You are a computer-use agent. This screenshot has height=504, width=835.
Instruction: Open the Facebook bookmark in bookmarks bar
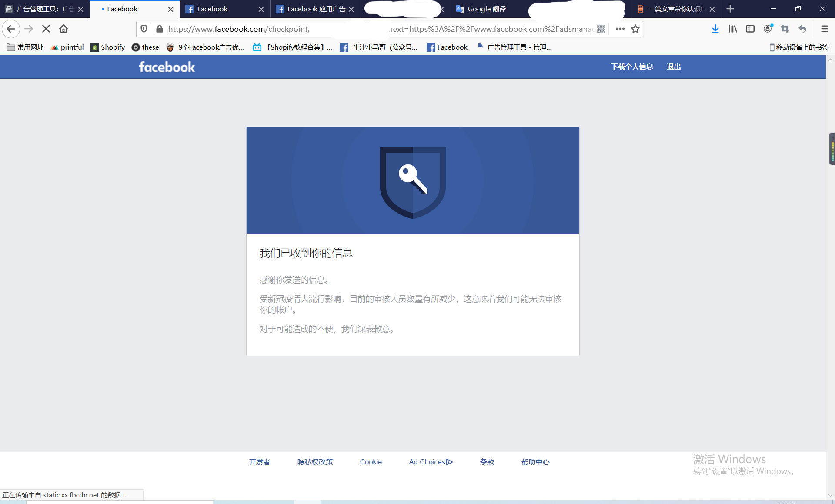pos(447,47)
